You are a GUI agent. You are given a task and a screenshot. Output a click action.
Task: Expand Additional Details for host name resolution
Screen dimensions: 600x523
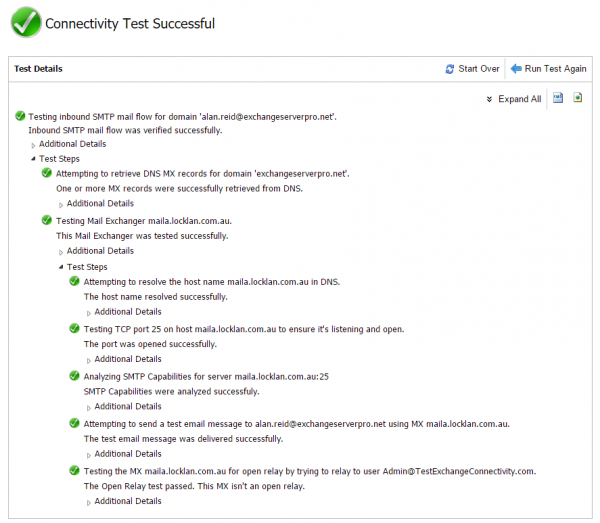pyautogui.click(x=127, y=312)
